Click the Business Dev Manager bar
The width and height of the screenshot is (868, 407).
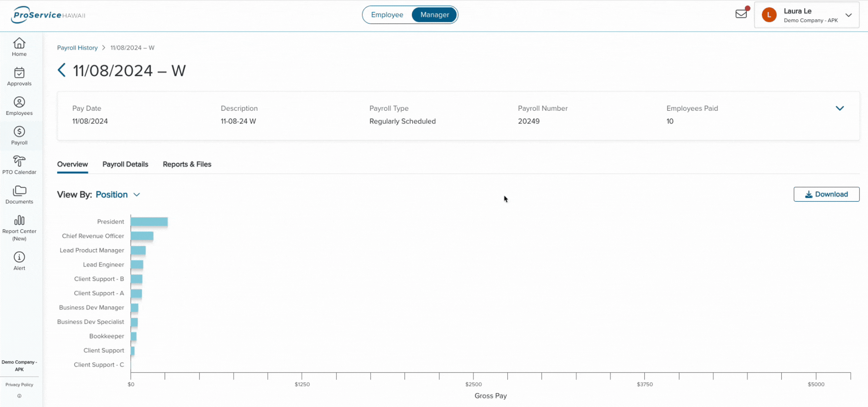point(135,308)
